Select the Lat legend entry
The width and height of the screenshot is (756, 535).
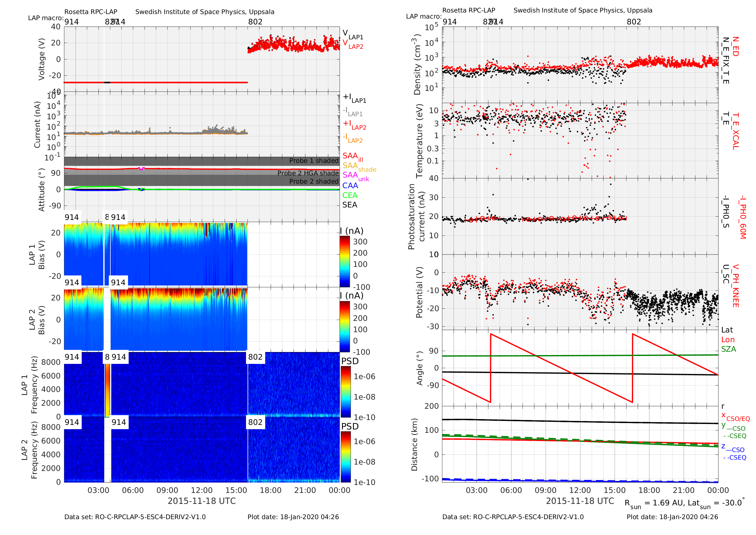click(727, 330)
